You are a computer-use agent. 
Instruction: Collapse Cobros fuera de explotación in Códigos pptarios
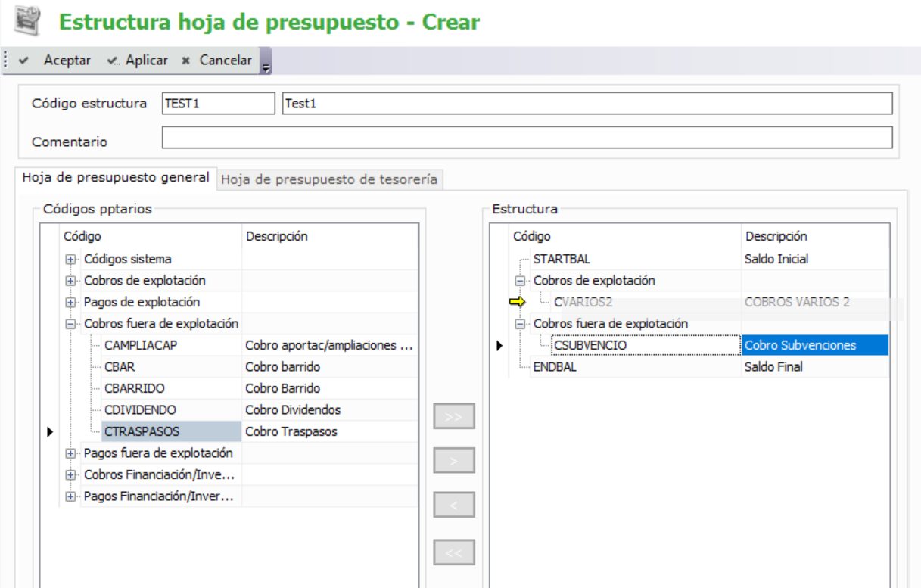72,324
